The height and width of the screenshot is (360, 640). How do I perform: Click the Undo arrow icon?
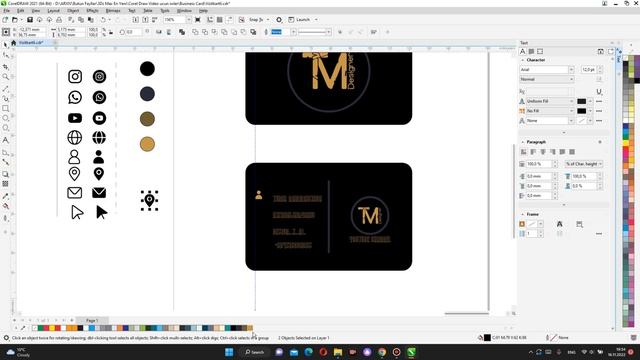click(x=103, y=20)
